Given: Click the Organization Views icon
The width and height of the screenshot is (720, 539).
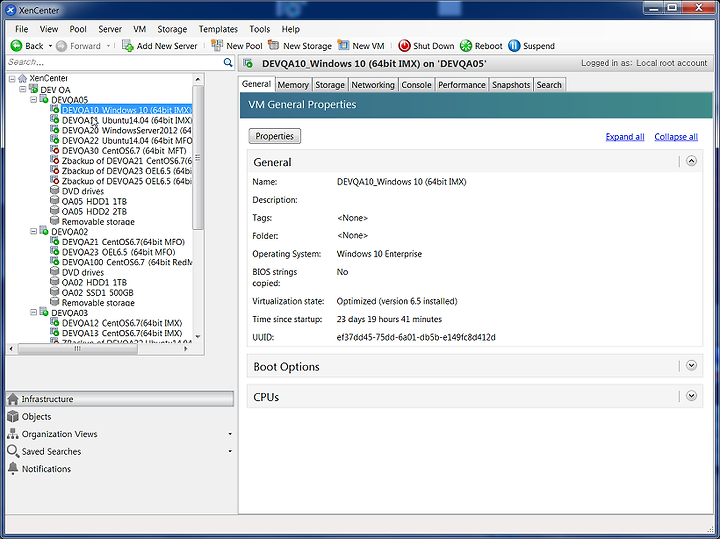Looking at the screenshot, I should click(x=13, y=433).
